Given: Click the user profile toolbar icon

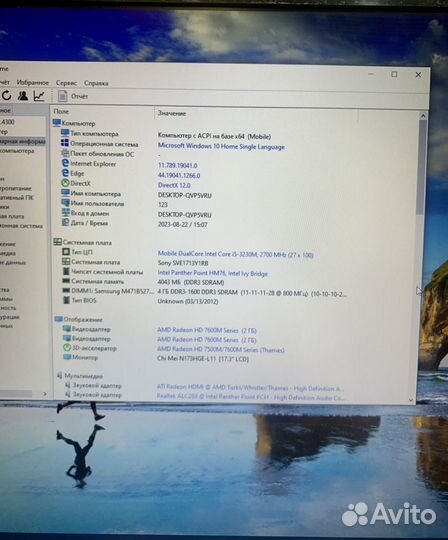Looking at the screenshot, I should coord(23,95).
